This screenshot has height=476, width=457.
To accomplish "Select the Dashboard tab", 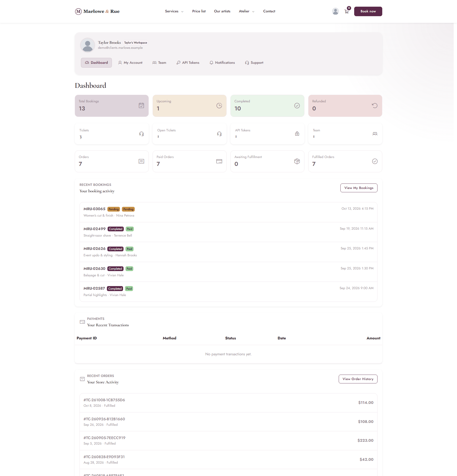I will coord(96,63).
